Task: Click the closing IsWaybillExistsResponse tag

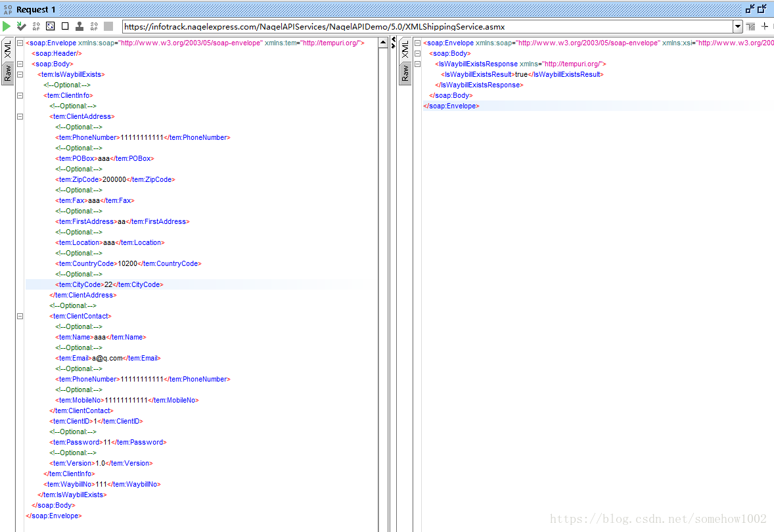Action: click(479, 85)
